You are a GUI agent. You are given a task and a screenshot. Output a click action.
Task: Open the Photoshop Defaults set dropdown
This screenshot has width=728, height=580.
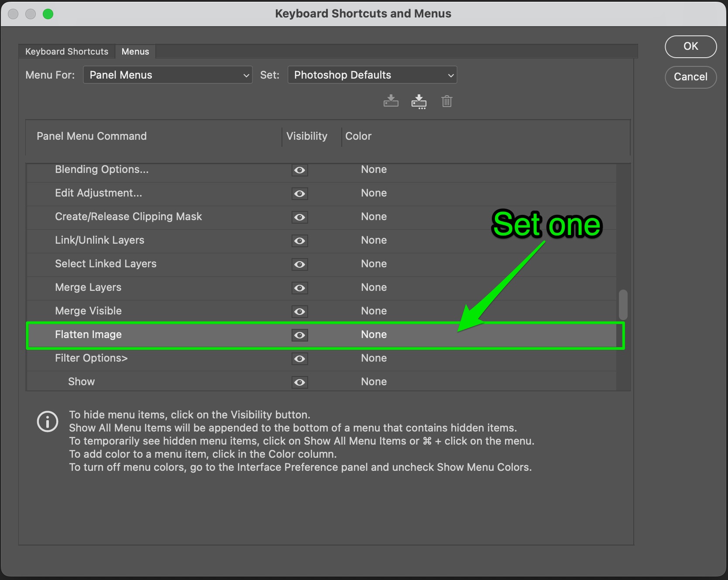[x=372, y=75]
